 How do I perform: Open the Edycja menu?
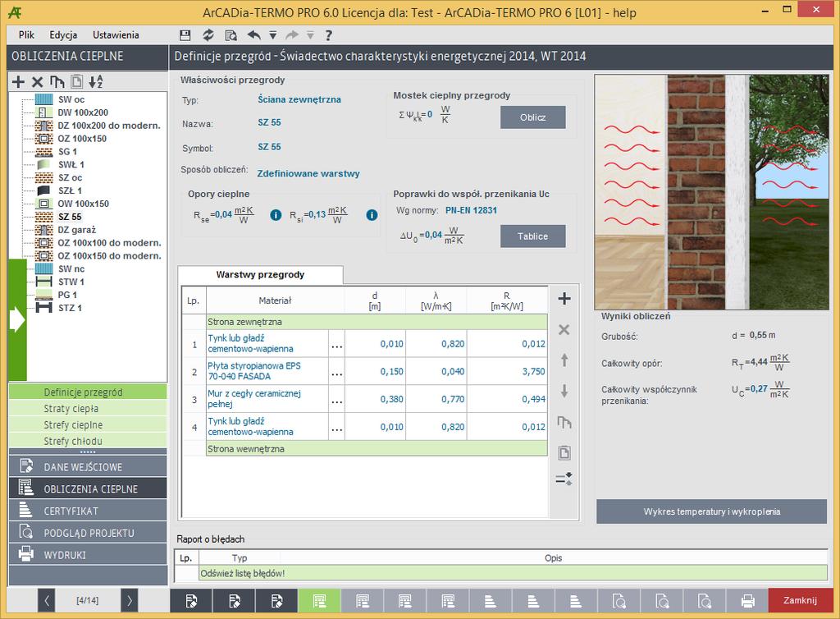[x=63, y=34]
